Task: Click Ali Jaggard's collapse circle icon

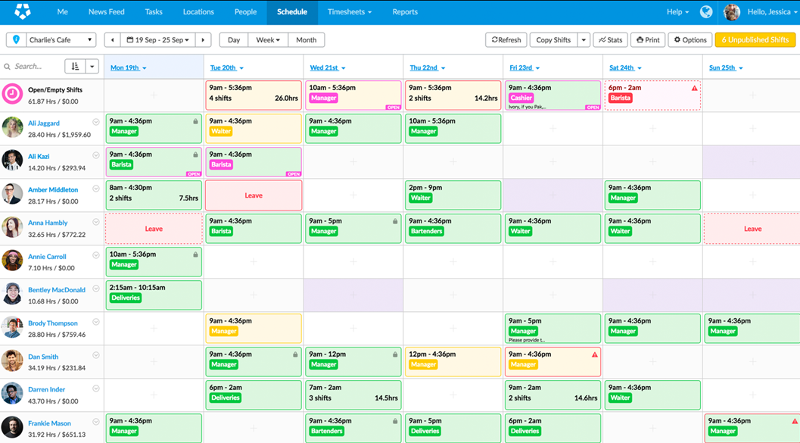Action: coord(96,122)
